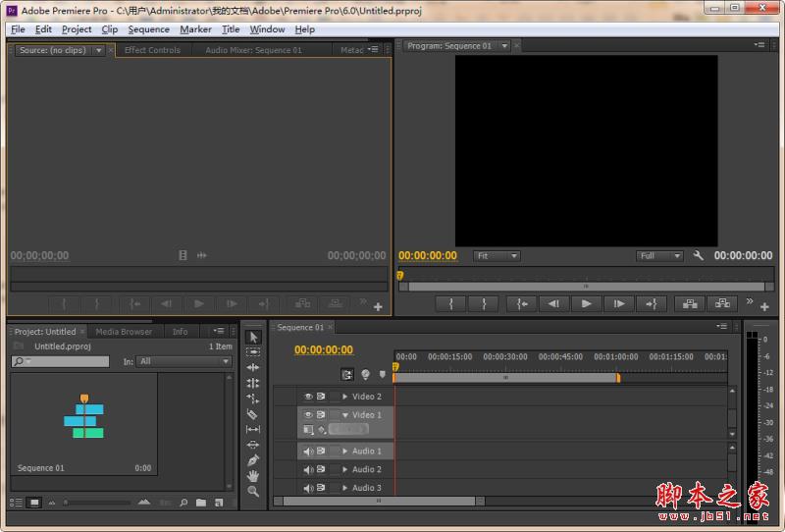Click the Extract button in Program monitor
Viewport: 785px width, 532px height.
tap(722, 303)
